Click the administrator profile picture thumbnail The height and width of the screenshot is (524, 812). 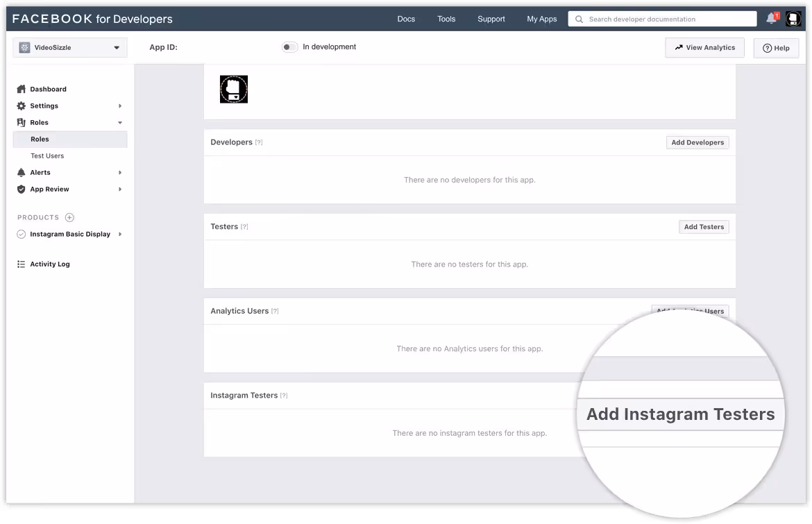(234, 89)
